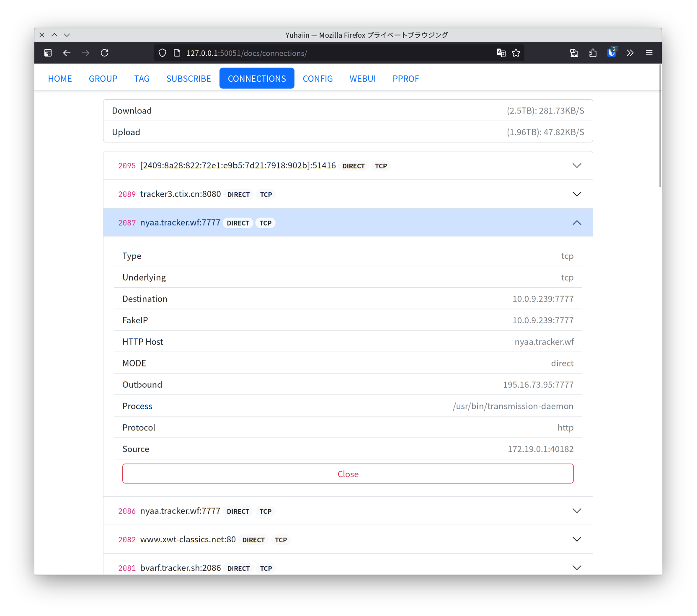Click Download speed value 281.73KB/S
697x616 pixels.
pos(561,111)
